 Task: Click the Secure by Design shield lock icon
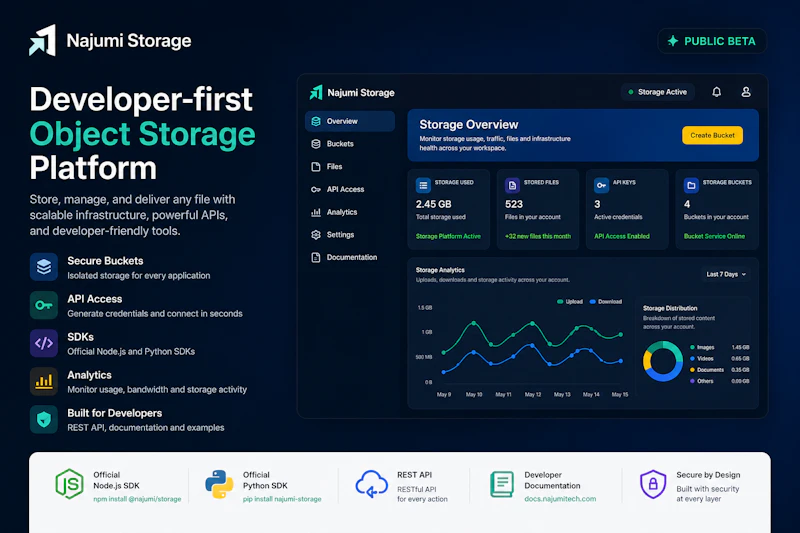click(x=653, y=484)
